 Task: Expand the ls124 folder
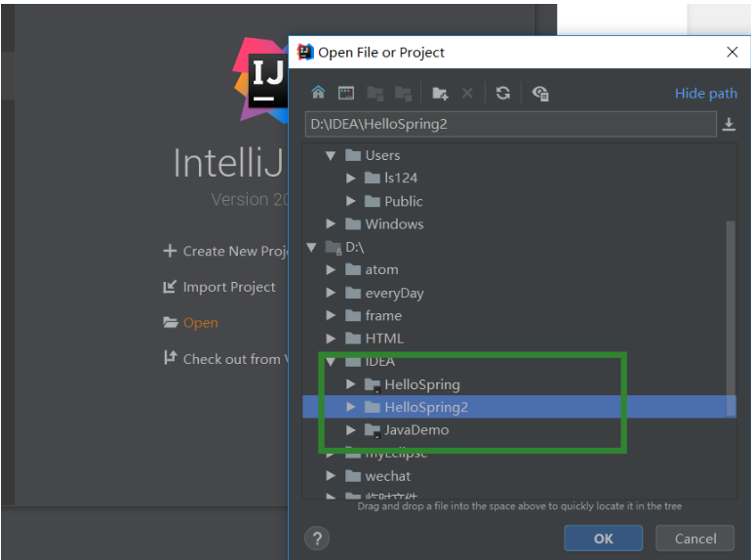pos(350,179)
